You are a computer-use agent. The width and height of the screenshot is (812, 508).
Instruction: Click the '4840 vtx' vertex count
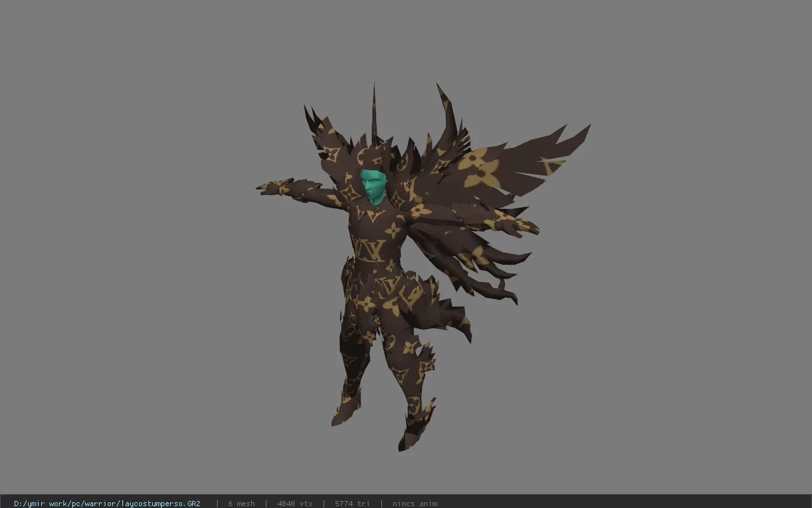(295, 504)
